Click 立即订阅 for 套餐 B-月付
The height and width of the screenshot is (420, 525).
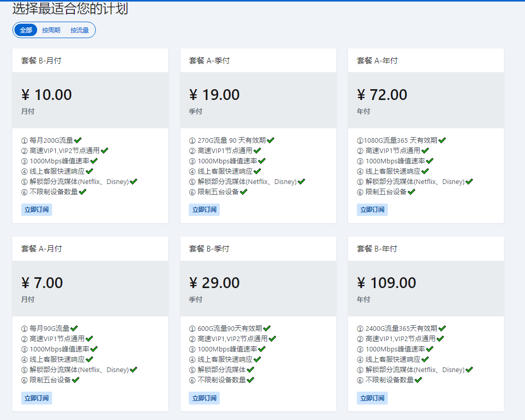point(37,210)
